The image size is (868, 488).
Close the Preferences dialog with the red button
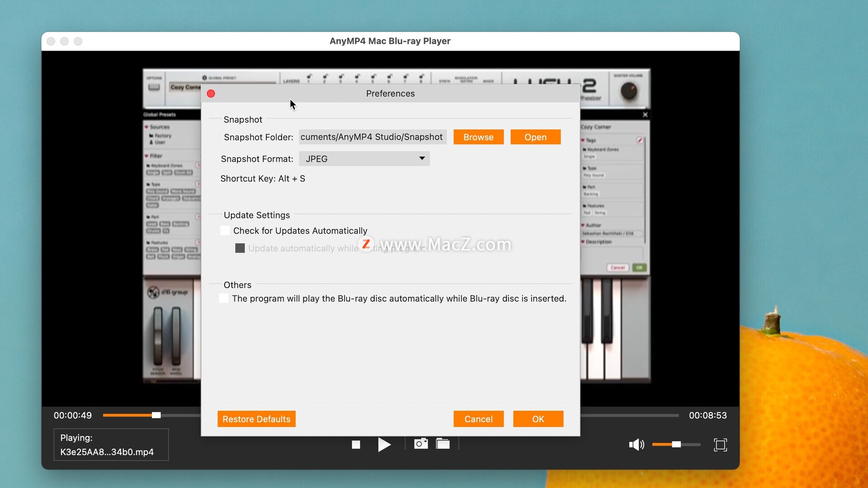pos(211,94)
